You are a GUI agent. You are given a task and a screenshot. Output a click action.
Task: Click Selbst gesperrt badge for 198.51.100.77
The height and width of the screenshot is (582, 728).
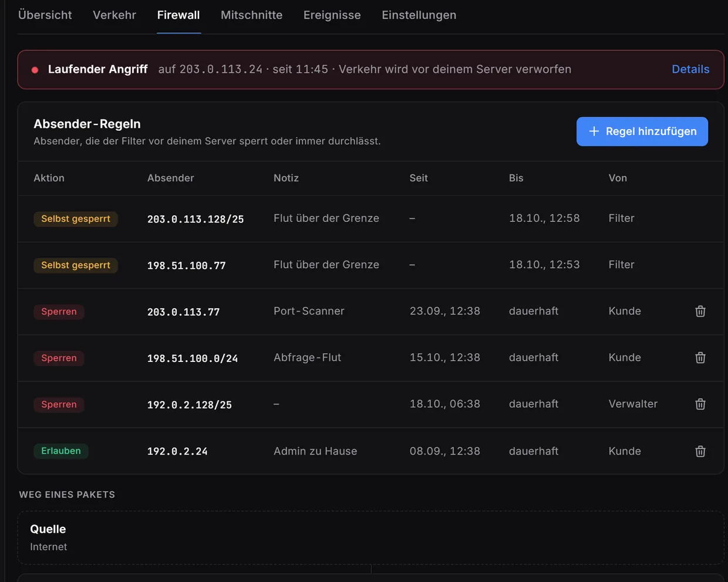(x=76, y=265)
